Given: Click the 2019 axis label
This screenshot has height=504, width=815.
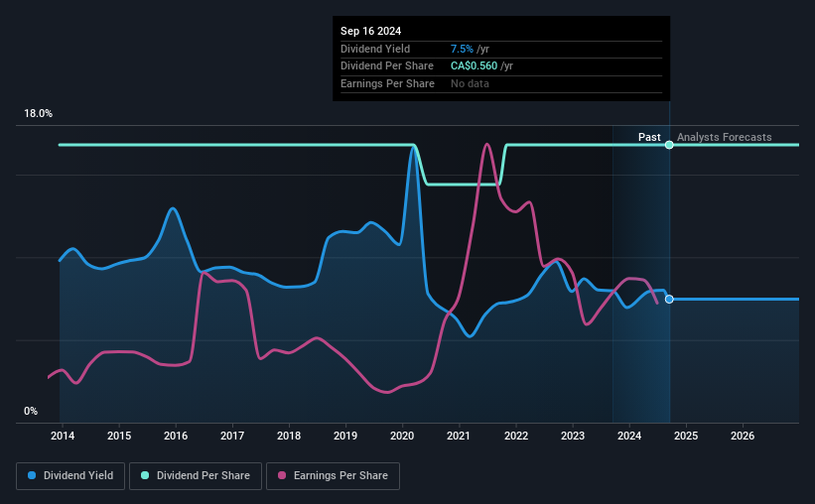Looking at the screenshot, I should pos(345,436).
